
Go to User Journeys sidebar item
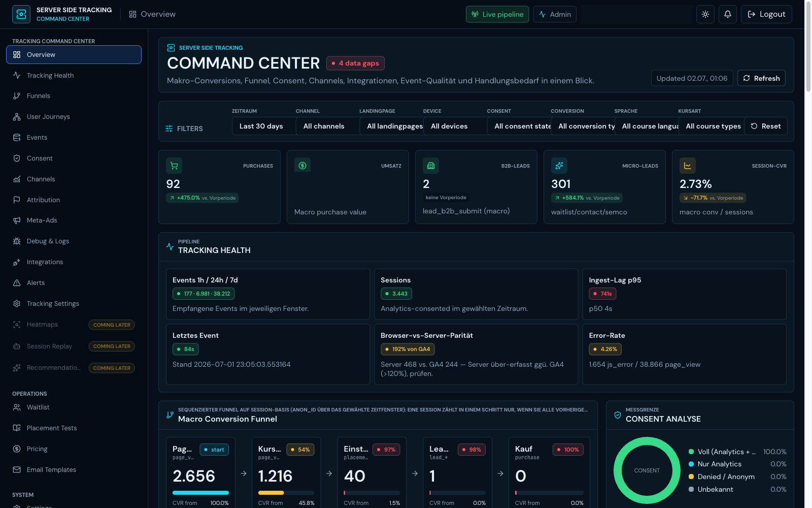coord(74,117)
